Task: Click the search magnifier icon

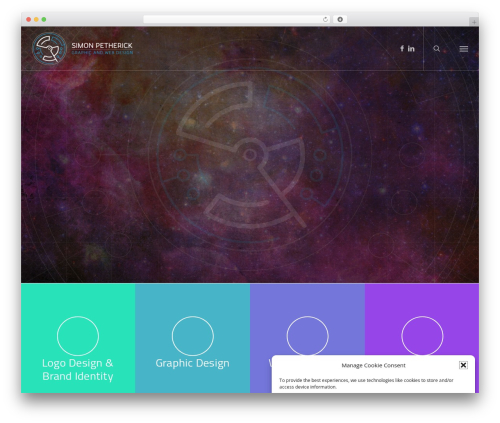Action: tap(436, 49)
